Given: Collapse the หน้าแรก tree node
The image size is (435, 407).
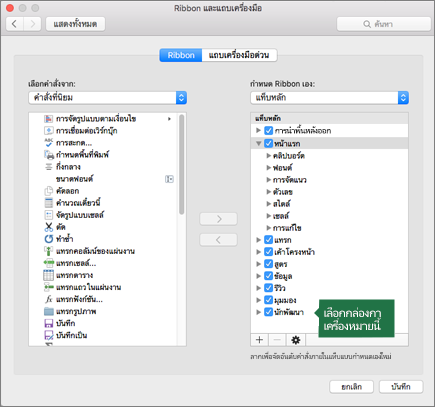Looking at the screenshot, I should (258, 143).
